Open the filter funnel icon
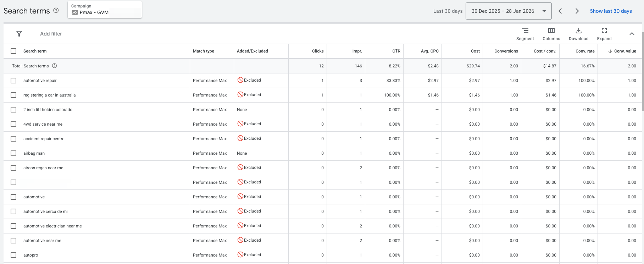Image resolution: width=644 pixels, height=264 pixels. [19, 34]
